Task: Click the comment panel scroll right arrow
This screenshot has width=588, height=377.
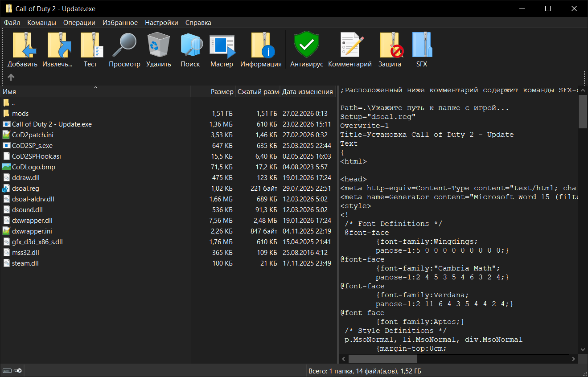Action: click(x=574, y=359)
